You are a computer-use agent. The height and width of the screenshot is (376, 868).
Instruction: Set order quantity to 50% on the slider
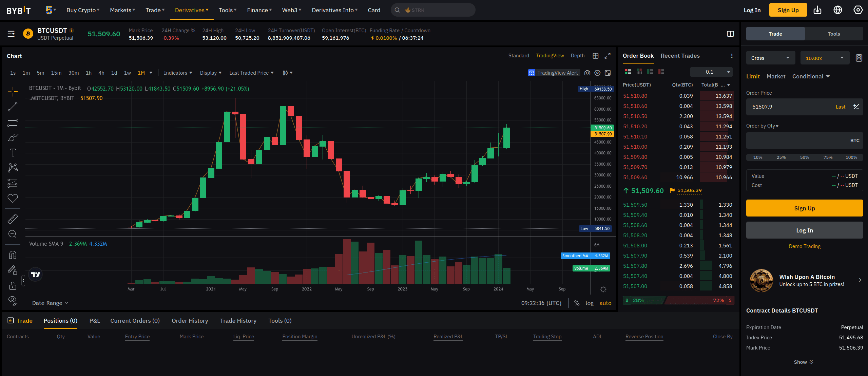point(805,157)
